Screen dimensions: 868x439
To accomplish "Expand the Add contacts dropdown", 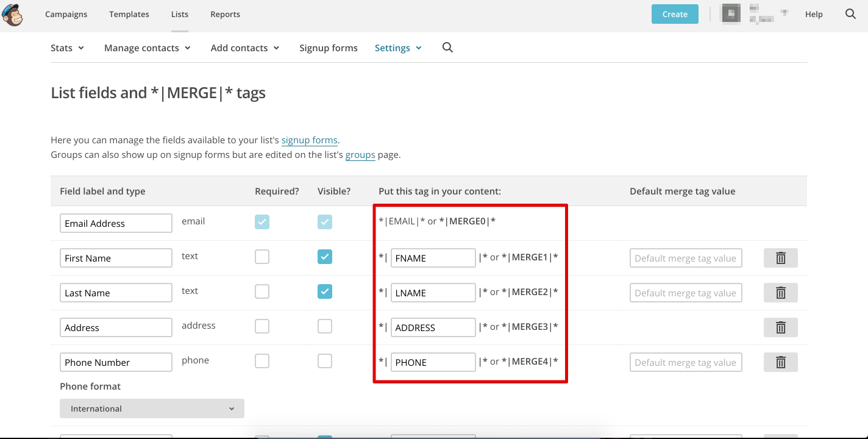I will pyautogui.click(x=245, y=48).
